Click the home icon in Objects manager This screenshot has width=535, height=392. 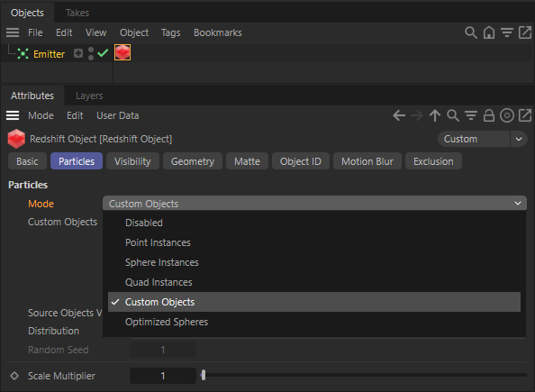pyautogui.click(x=489, y=32)
